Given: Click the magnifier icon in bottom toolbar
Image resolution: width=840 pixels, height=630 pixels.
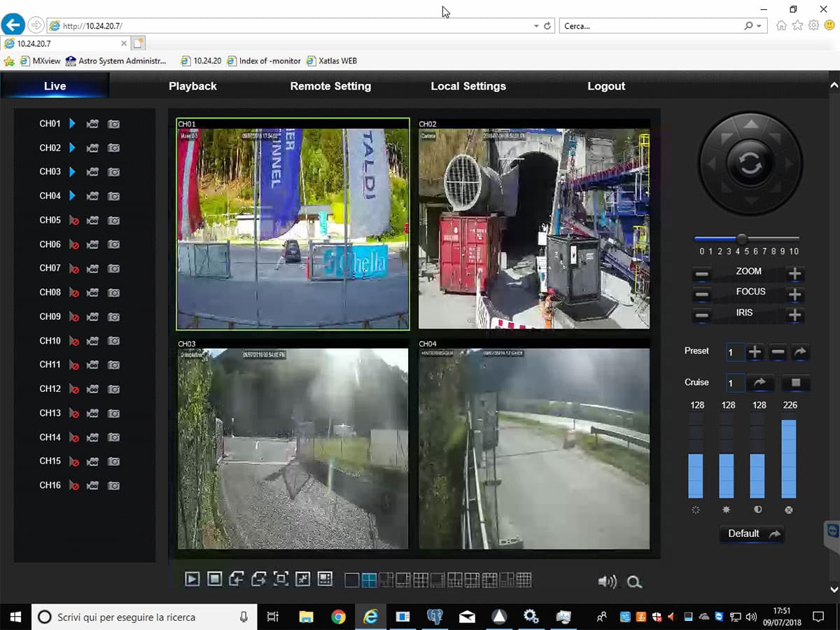Looking at the screenshot, I should tap(634, 582).
